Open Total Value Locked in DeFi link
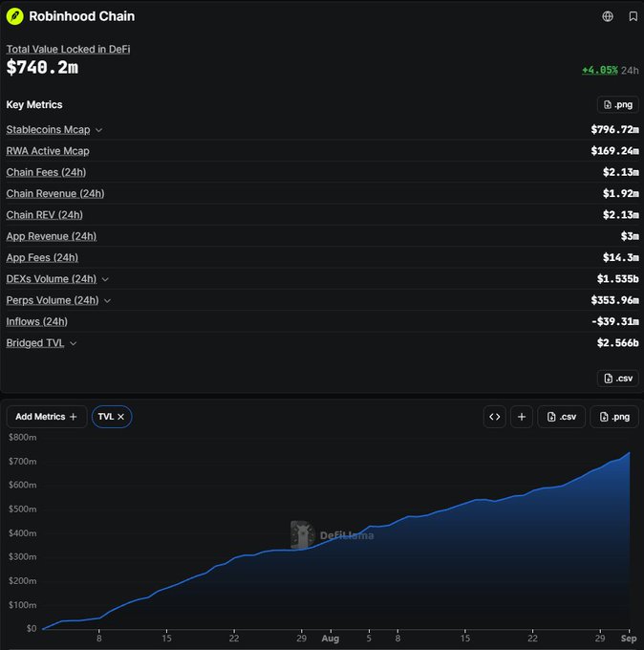This screenshot has height=650, width=644. click(x=68, y=49)
